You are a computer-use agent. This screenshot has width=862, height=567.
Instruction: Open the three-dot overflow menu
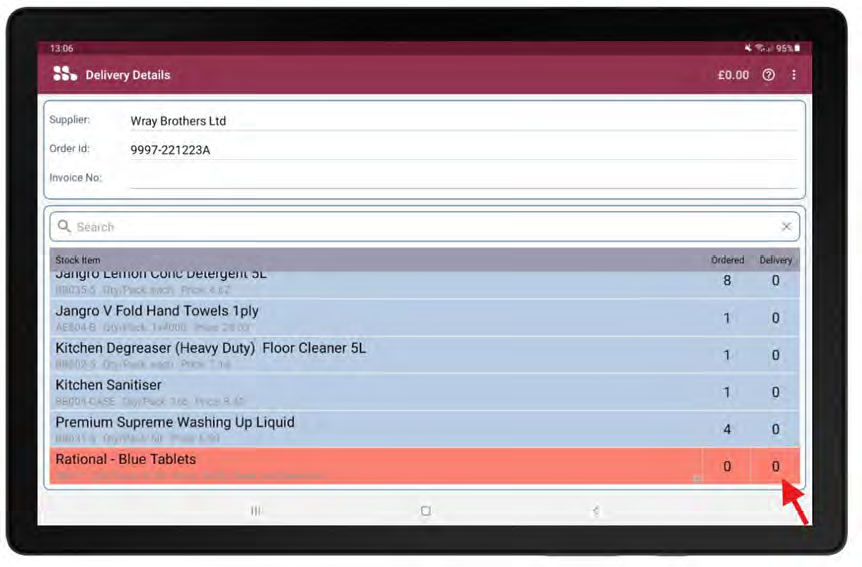(x=794, y=75)
